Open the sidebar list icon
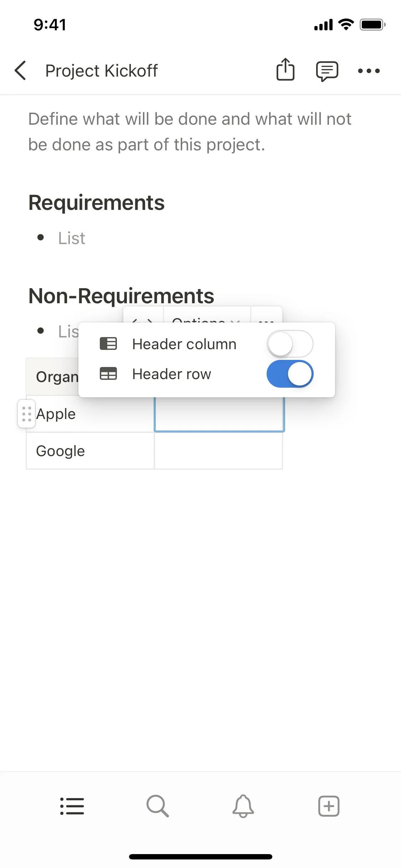The height and width of the screenshot is (868, 401). click(x=72, y=806)
